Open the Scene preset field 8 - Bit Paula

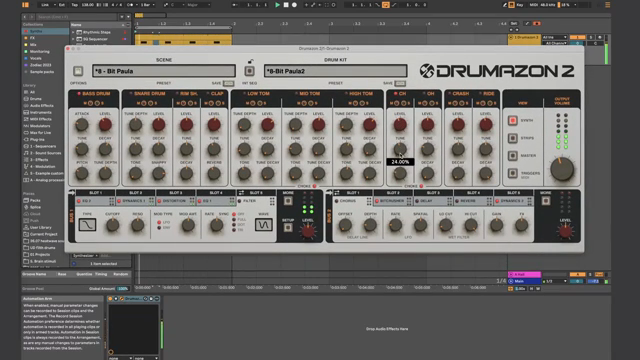coord(164,71)
